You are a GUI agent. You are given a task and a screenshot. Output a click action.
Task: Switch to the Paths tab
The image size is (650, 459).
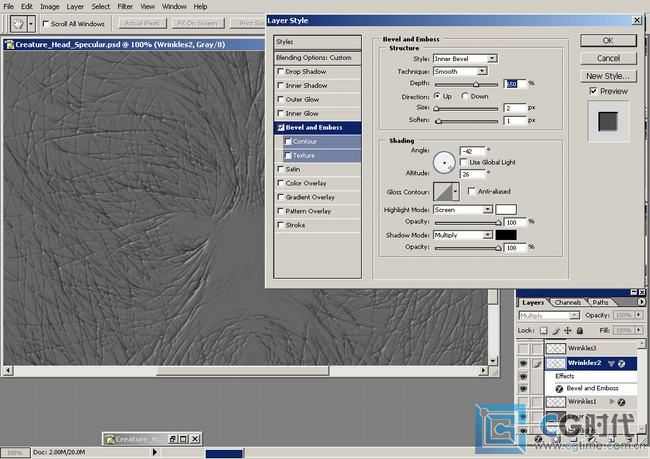pyautogui.click(x=600, y=302)
